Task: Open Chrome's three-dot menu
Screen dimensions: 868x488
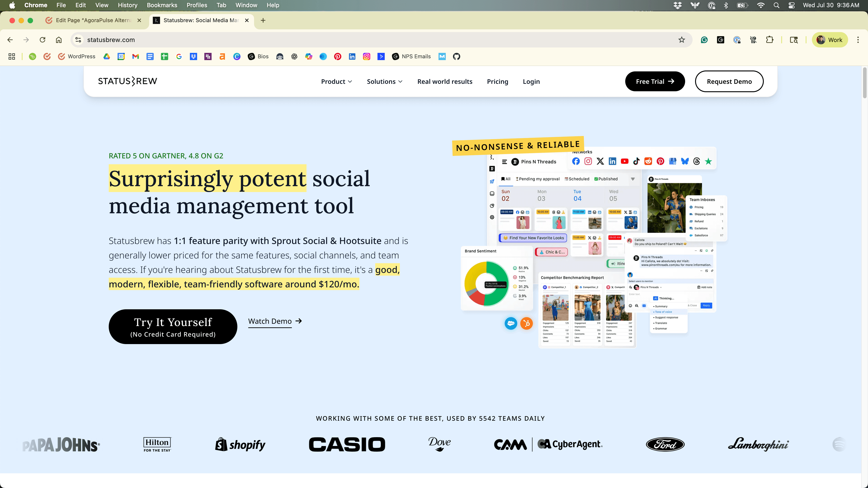Action: (858, 40)
